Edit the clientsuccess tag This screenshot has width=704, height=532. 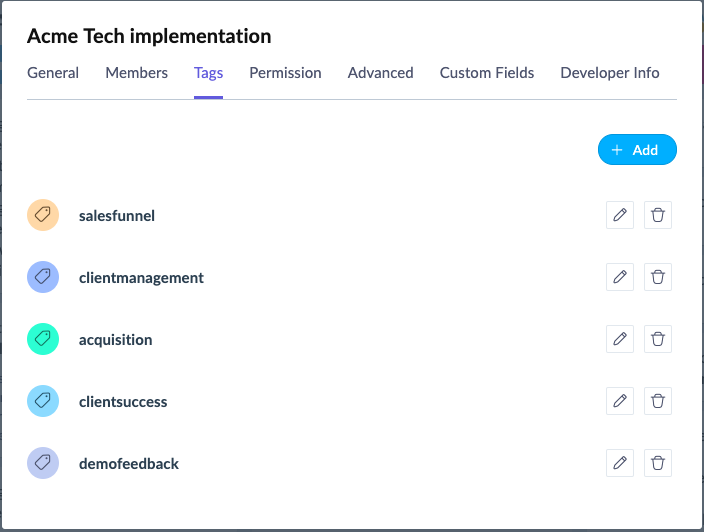tap(620, 401)
